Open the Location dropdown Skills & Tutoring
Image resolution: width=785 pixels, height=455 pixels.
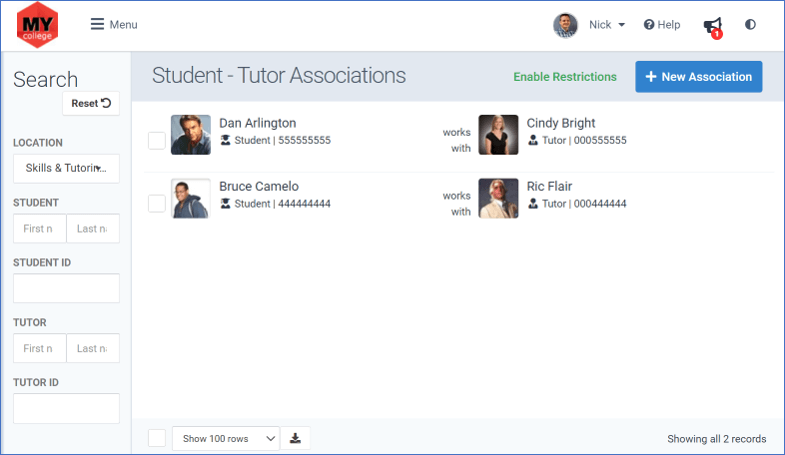[x=66, y=168]
